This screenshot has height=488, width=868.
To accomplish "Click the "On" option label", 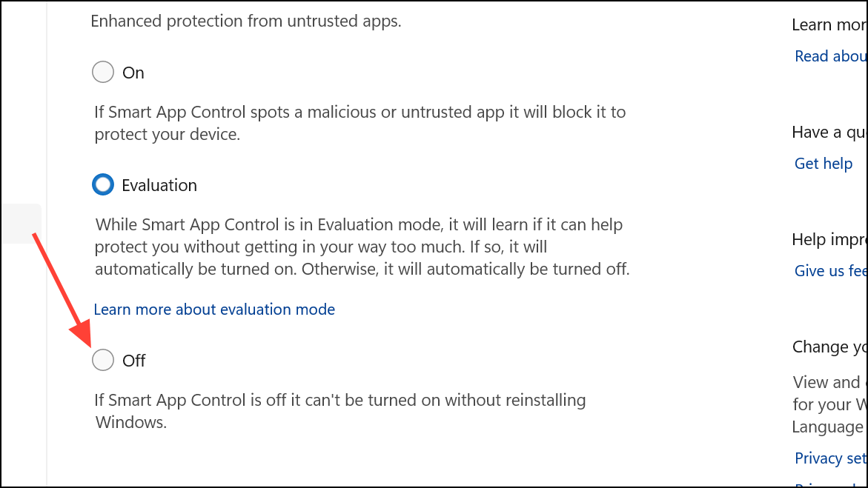I will pos(134,72).
